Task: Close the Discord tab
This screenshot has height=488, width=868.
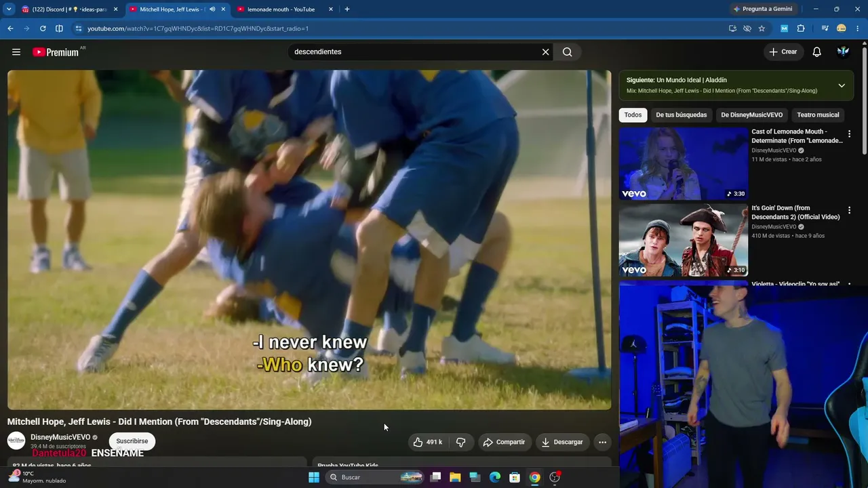Action: pyautogui.click(x=115, y=9)
